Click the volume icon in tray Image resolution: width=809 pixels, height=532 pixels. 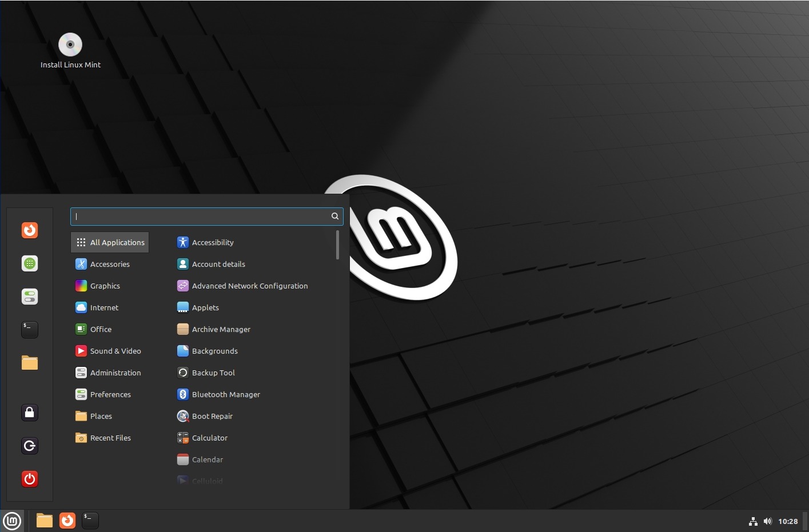pos(767,521)
